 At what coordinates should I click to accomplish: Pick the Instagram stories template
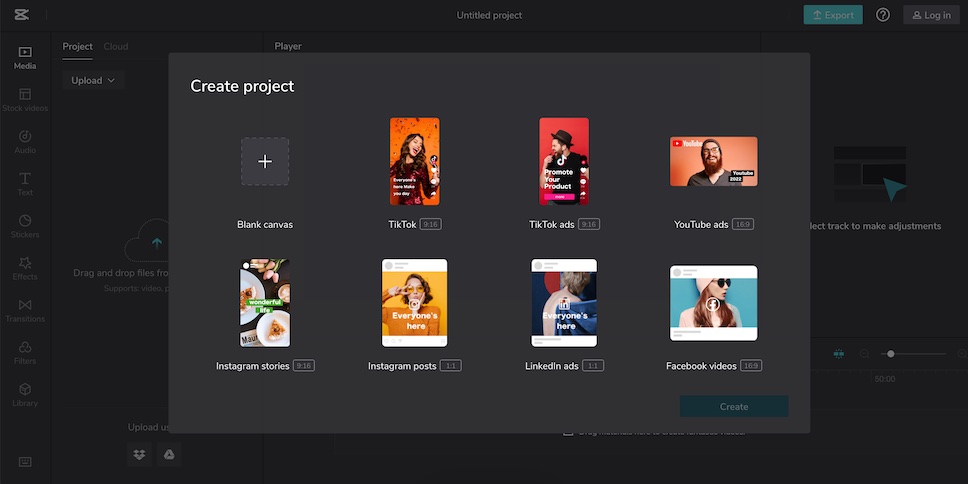coord(265,303)
